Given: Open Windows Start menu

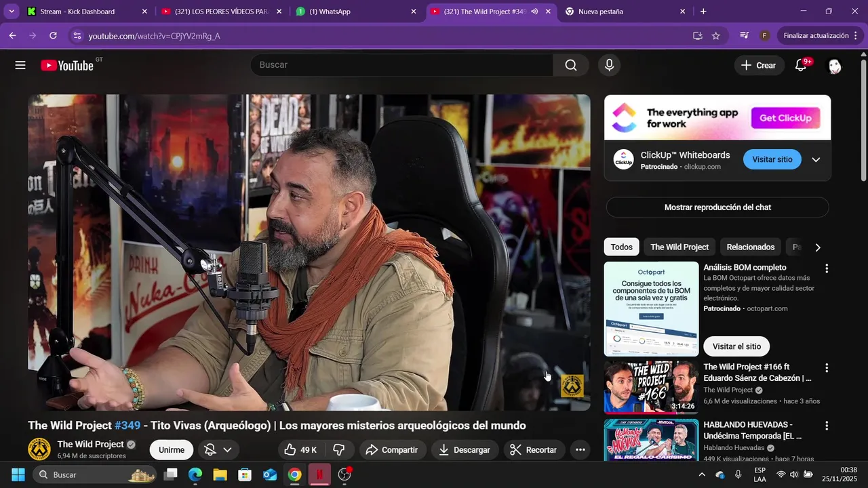Looking at the screenshot, I should [18, 474].
